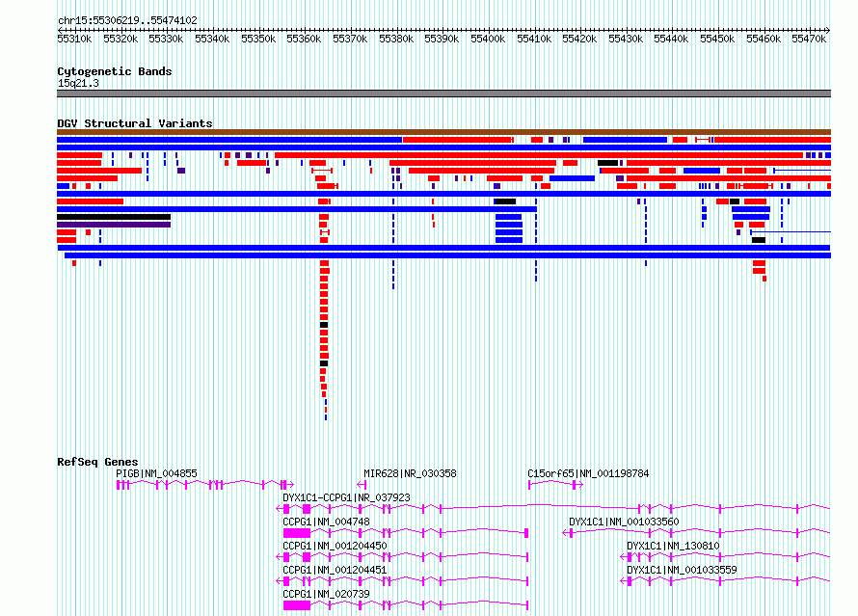858x616 pixels.
Task: Click the long black variant bar at left
Action: (114, 217)
